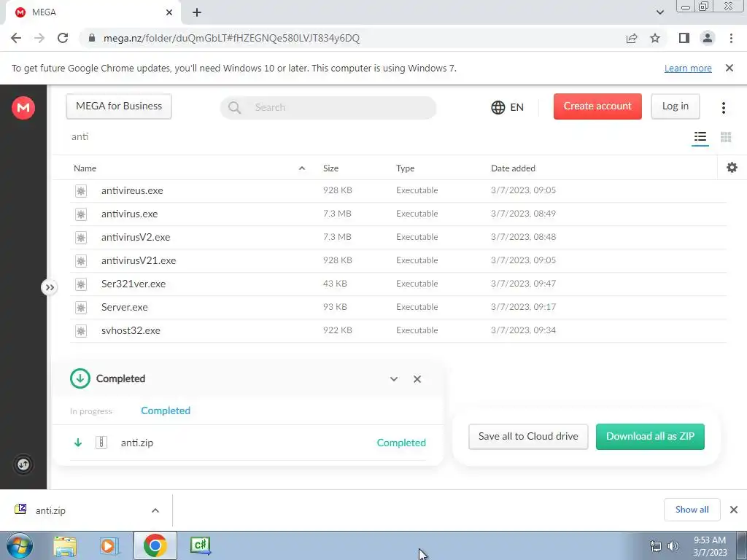Bookmark this page with the star icon
This screenshot has width=747, height=560.
click(655, 38)
